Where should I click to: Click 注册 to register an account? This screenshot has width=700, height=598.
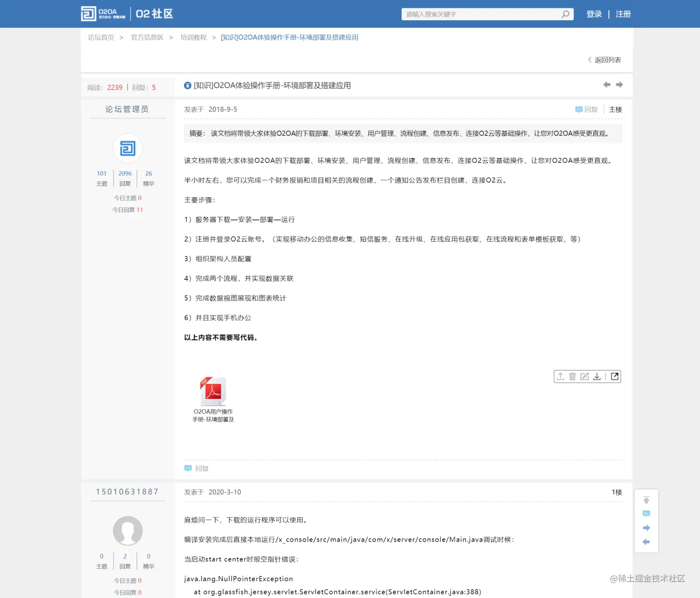point(623,14)
